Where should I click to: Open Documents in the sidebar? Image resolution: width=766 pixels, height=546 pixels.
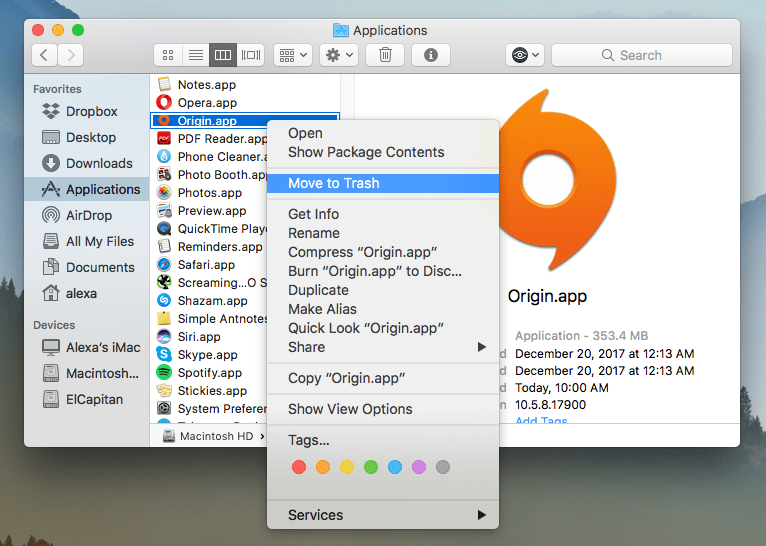pos(88,268)
